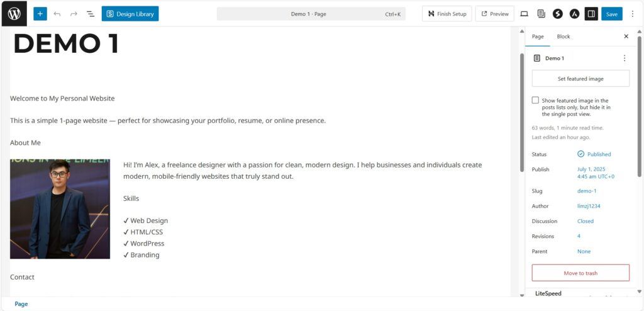Open the Document Overview list view

pyautogui.click(x=91, y=14)
